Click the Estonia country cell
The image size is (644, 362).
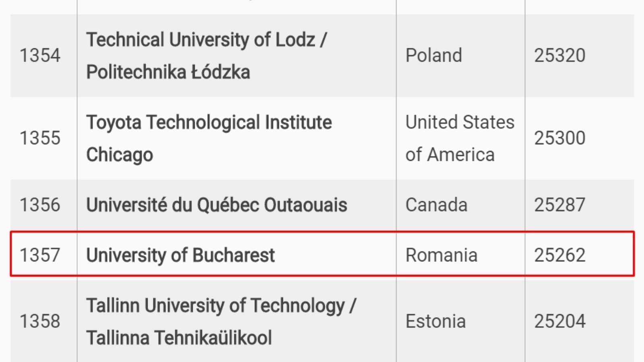pos(436,321)
